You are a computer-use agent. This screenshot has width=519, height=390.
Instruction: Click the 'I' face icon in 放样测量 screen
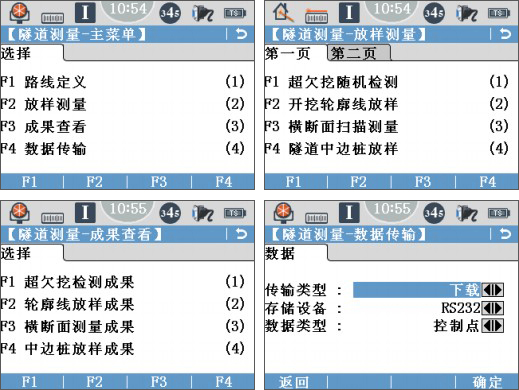(349, 13)
